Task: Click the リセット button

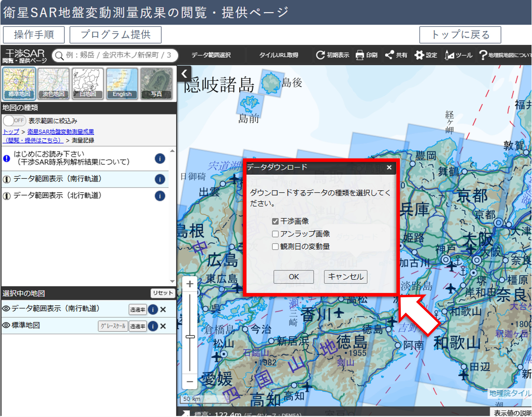Action: coord(163,293)
